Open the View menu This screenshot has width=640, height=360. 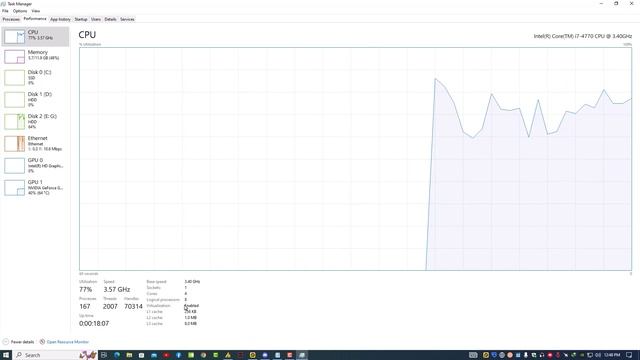click(36, 11)
